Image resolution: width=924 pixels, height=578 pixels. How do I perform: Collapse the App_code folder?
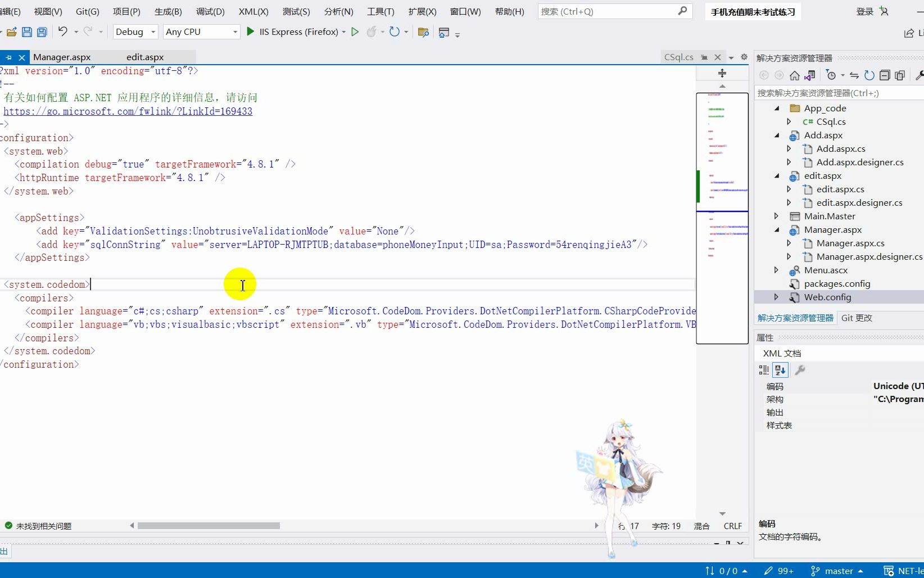777,108
